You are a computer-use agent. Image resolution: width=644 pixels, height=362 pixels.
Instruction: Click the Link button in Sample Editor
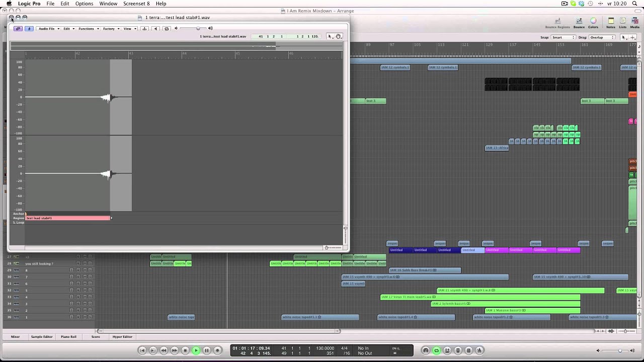click(x=18, y=29)
